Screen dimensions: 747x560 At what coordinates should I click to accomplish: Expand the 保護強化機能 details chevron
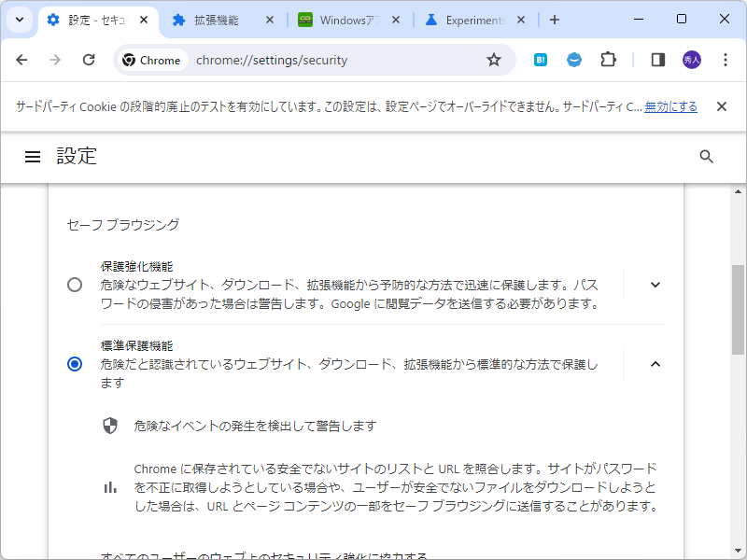coord(655,285)
